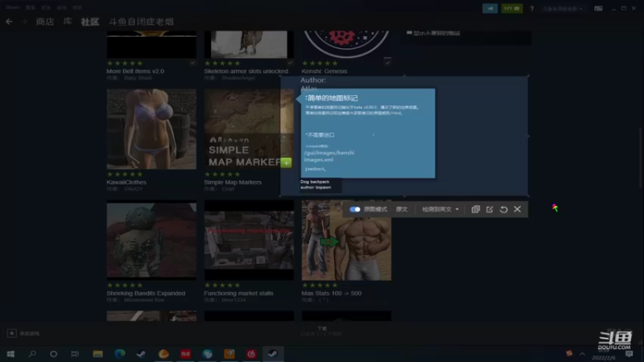Toggle the 原图模式 switch

pos(355,209)
